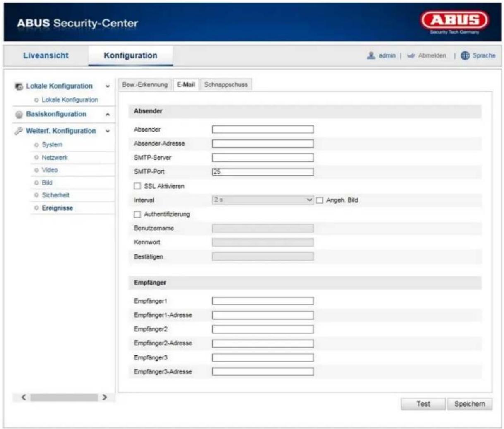Open Bild in the sidebar
The height and width of the screenshot is (429, 504).
(47, 183)
